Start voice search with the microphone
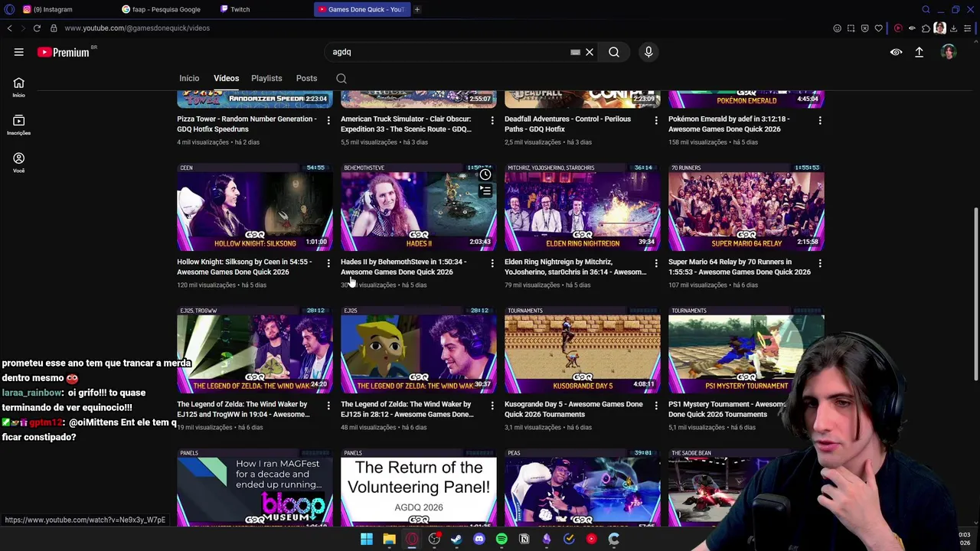This screenshot has width=980, height=551. click(x=648, y=52)
